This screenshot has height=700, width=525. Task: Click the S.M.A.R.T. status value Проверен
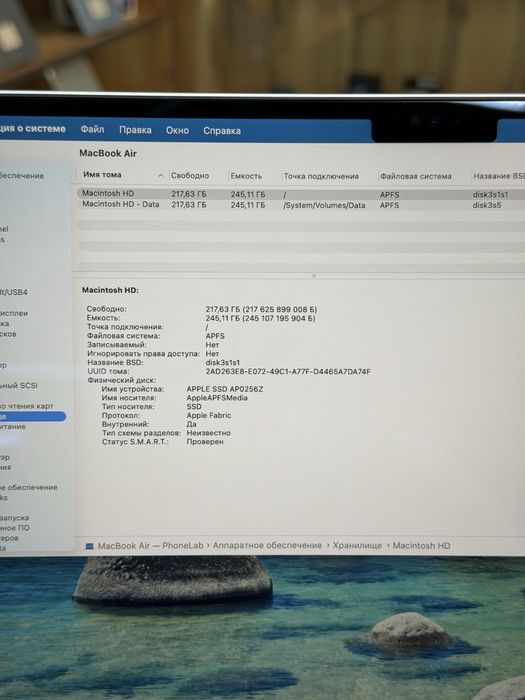tap(205, 442)
